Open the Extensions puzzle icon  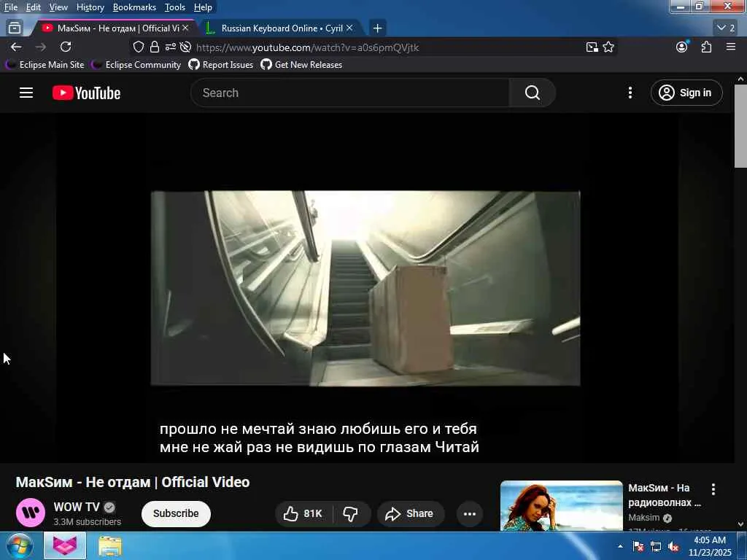tap(706, 47)
